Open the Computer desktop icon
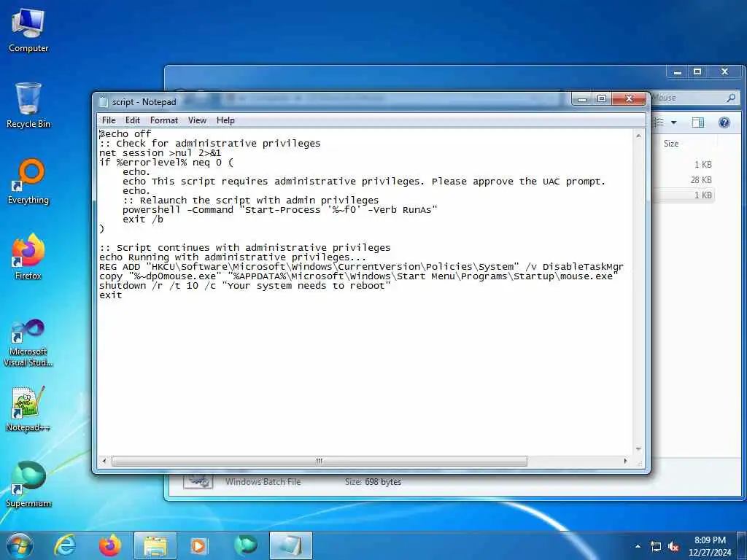747x560 pixels. (28, 30)
